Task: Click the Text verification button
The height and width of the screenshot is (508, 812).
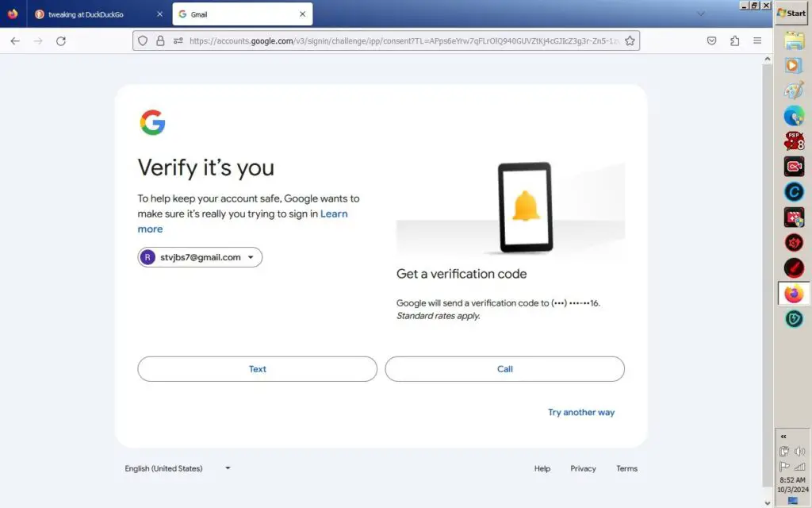Action: 258,369
